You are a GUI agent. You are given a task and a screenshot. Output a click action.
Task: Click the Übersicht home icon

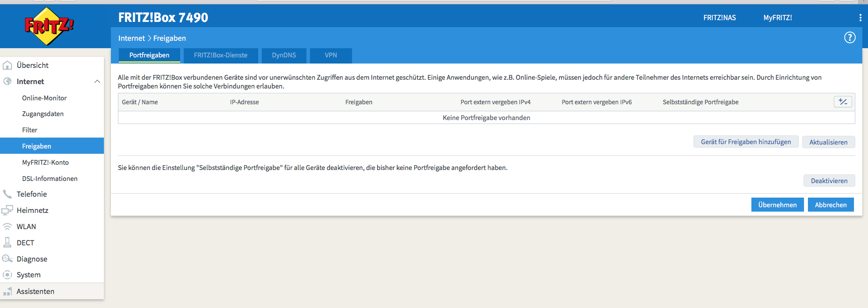click(7, 65)
